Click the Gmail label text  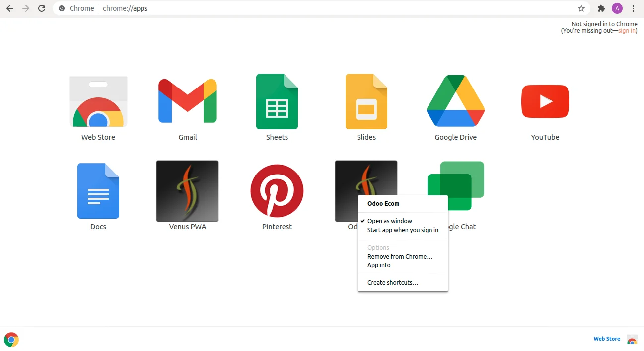188,137
